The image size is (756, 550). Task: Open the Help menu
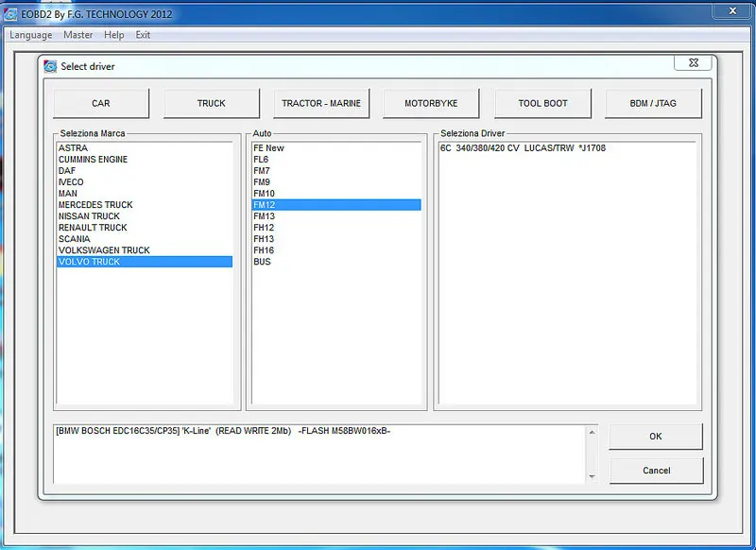114,35
